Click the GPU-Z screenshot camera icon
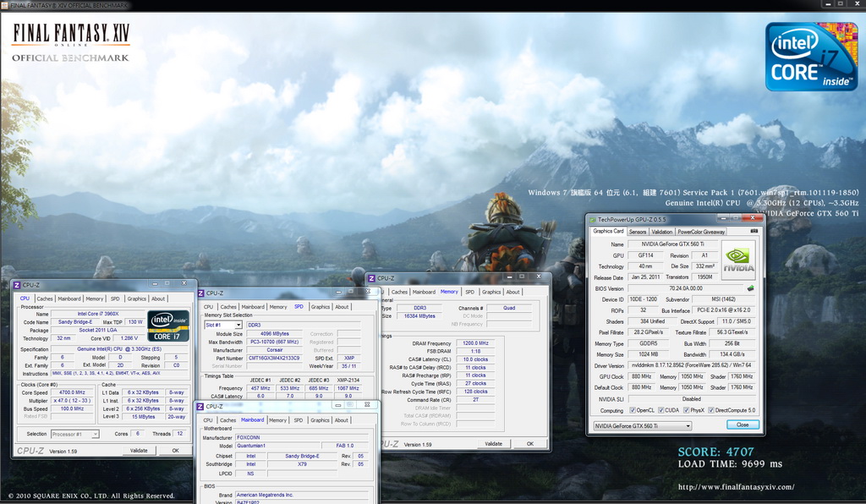 point(754,232)
